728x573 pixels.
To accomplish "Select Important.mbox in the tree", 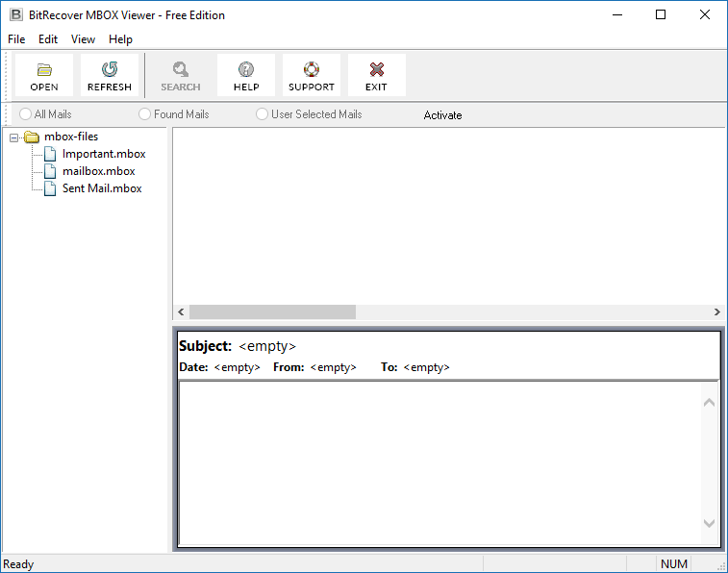I will click(x=104, y=154).
